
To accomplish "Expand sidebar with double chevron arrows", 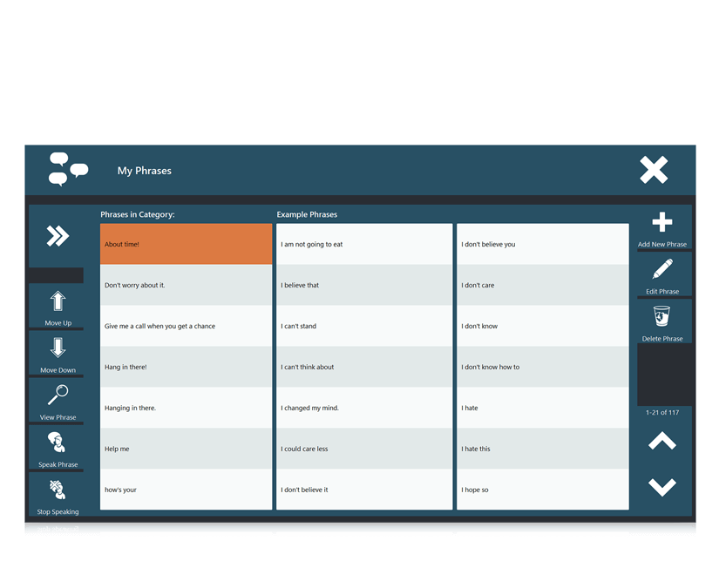I will 58,236.
